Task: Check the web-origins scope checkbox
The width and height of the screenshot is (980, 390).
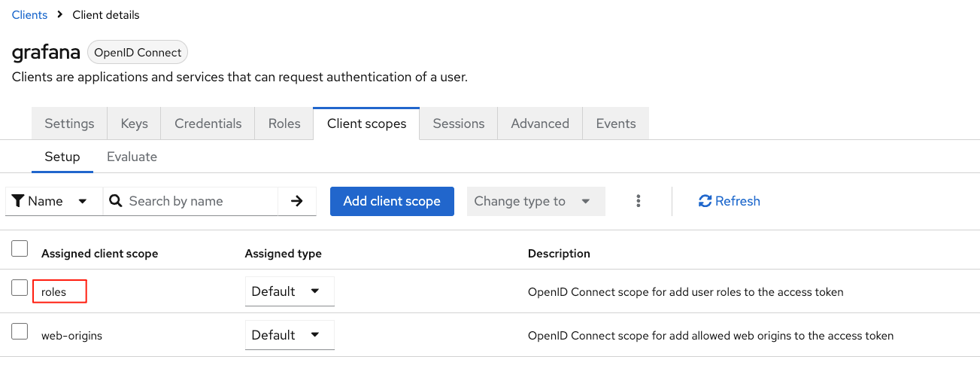Action: point(20,331)
